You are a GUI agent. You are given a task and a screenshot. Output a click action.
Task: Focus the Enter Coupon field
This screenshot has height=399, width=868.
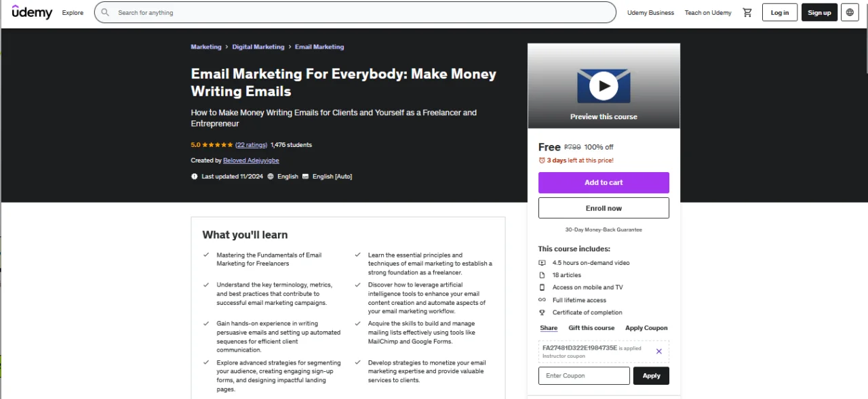tap(584, 376)
